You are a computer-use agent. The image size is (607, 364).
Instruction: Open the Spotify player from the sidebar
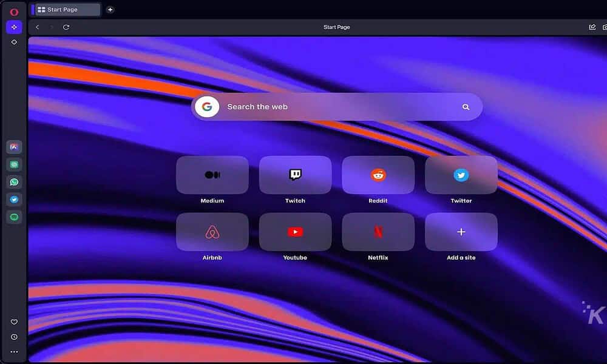(13, 217)
